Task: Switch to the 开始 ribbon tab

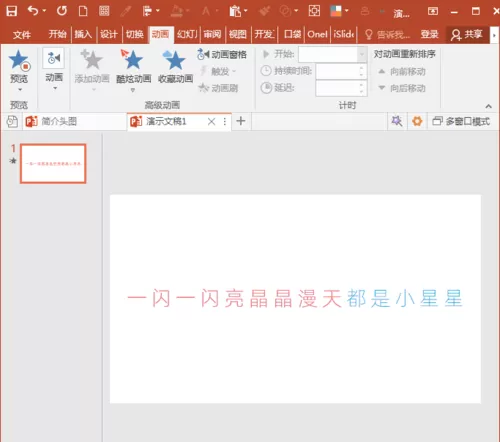Action: [57, 34]
